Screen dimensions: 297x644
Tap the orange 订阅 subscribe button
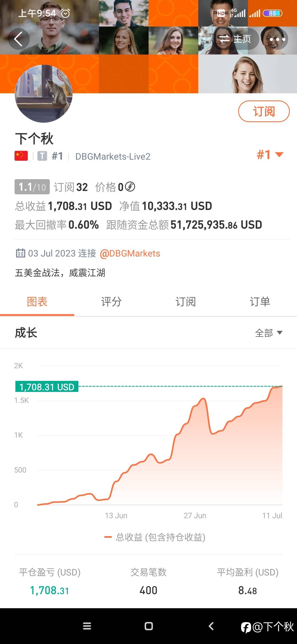coord(264,111)
